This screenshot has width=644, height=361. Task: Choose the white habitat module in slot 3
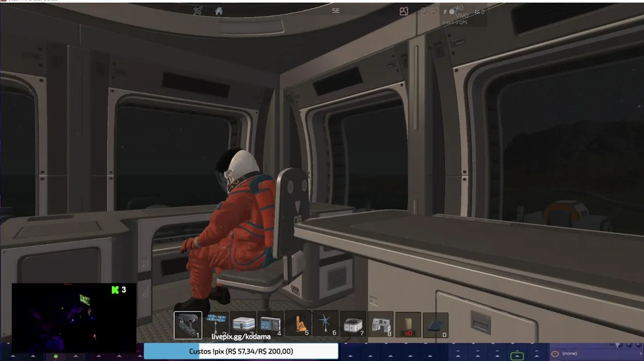click(x=243, y=324)
